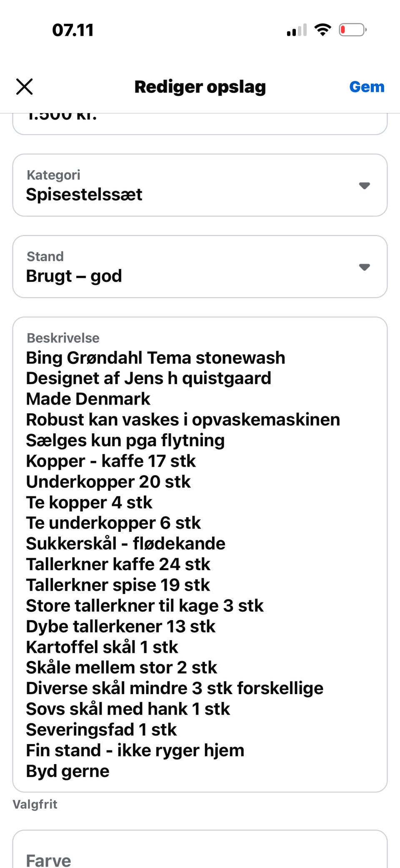The width and height of the screenshot is (400, 868).
Task: Expand the Stand dropdown arrow
Action: [x=364, y=267]
